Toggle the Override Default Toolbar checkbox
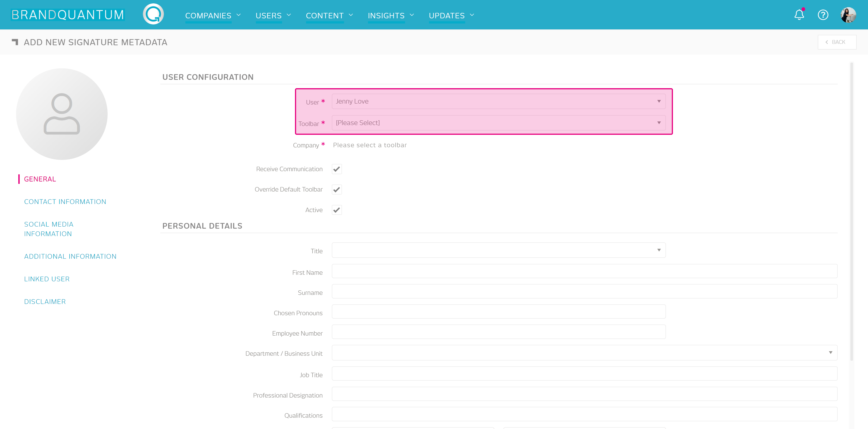Screen dimensions: 868x429 pos(337,189)
